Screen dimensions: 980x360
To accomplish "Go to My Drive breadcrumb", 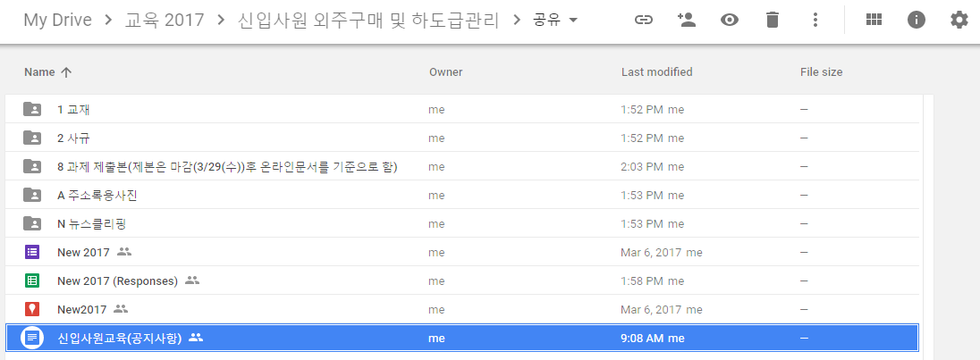I will [x=57, y=20].
